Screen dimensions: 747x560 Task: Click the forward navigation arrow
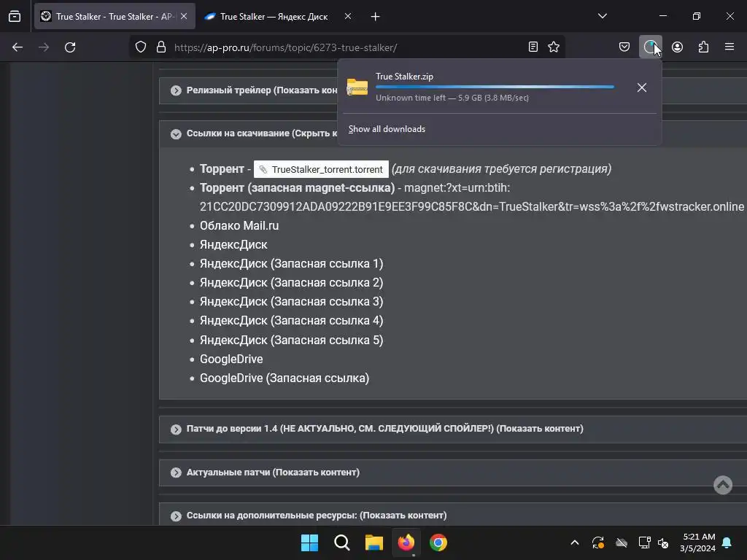coord(44,47)
